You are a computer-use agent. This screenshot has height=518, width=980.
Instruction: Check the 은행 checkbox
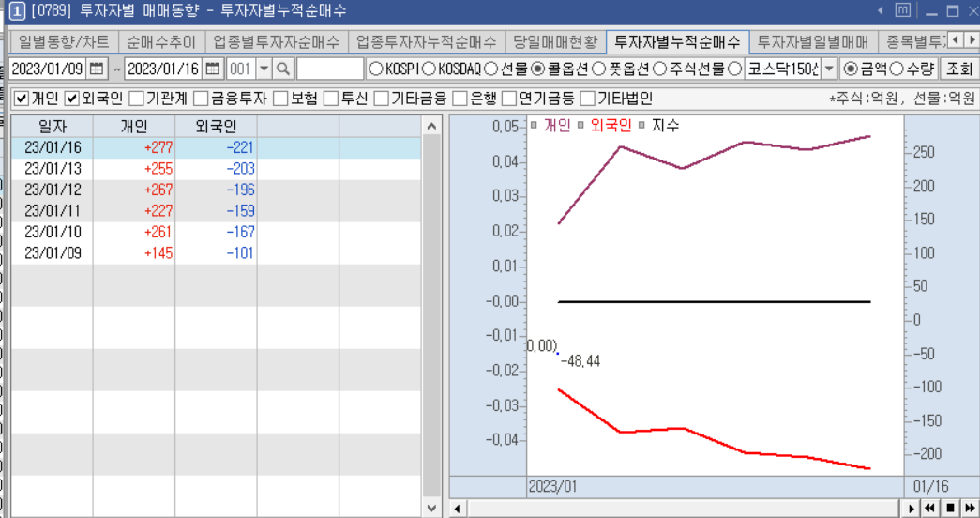[460, 99]
